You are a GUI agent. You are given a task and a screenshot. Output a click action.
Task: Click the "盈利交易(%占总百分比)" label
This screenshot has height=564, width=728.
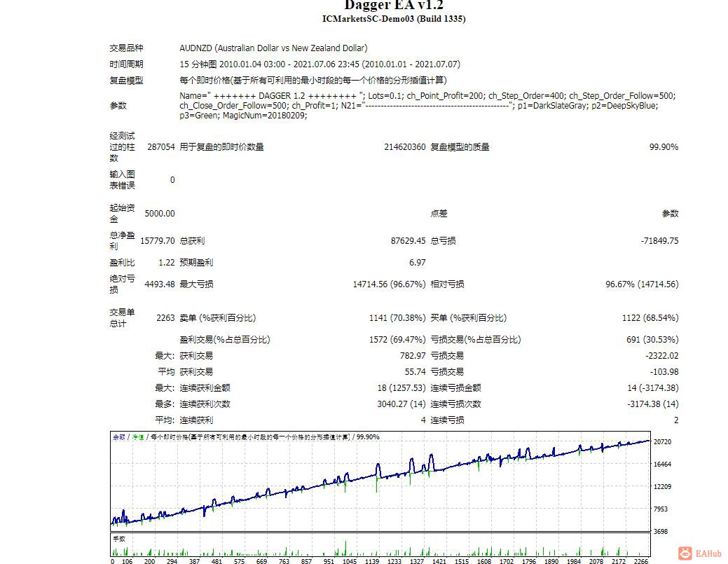click(x=225, y=339)
